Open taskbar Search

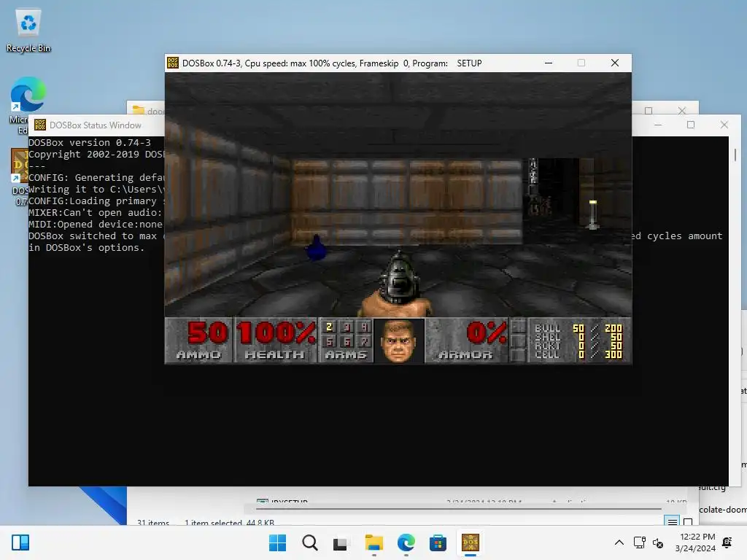309,542
